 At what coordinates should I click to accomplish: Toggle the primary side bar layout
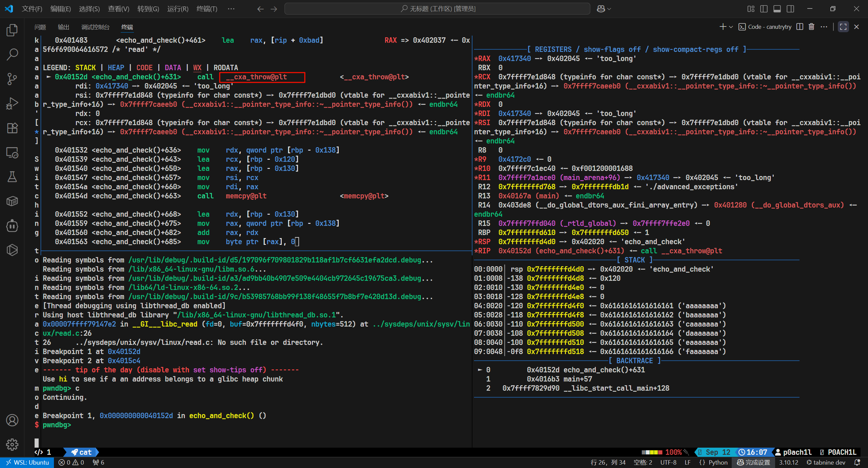click(764, 9)
